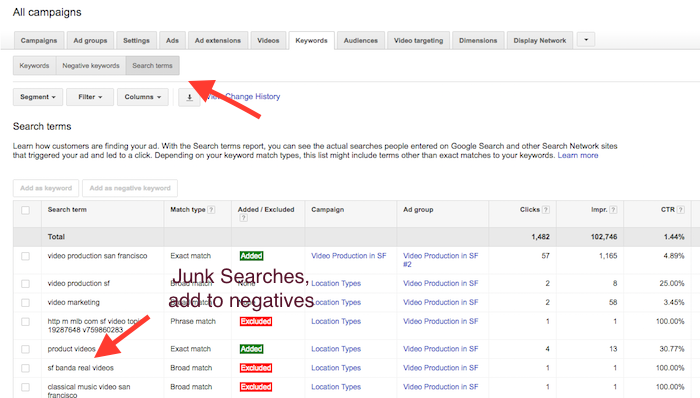Viewport: 700px width, 398px height.
Task: Open help icon beside Impr. column
Action: [x=613, y=210]
